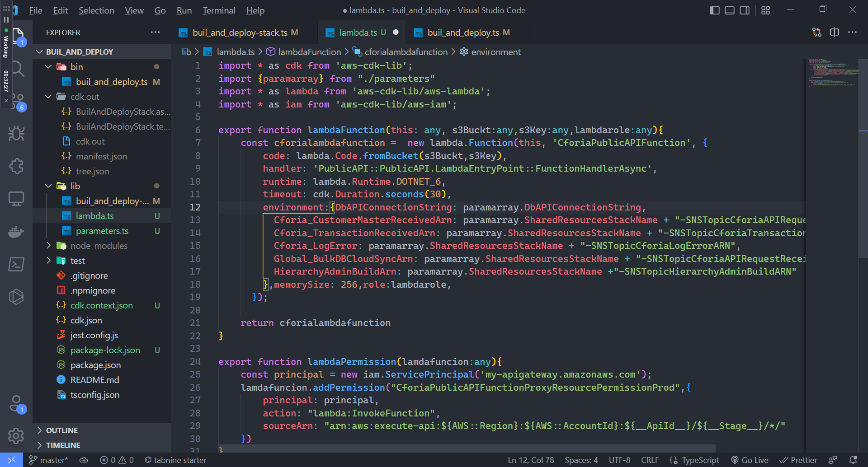This screenshot has height=467, width=868.
Task: Expand the OUTLINE section
Action: 102,430
